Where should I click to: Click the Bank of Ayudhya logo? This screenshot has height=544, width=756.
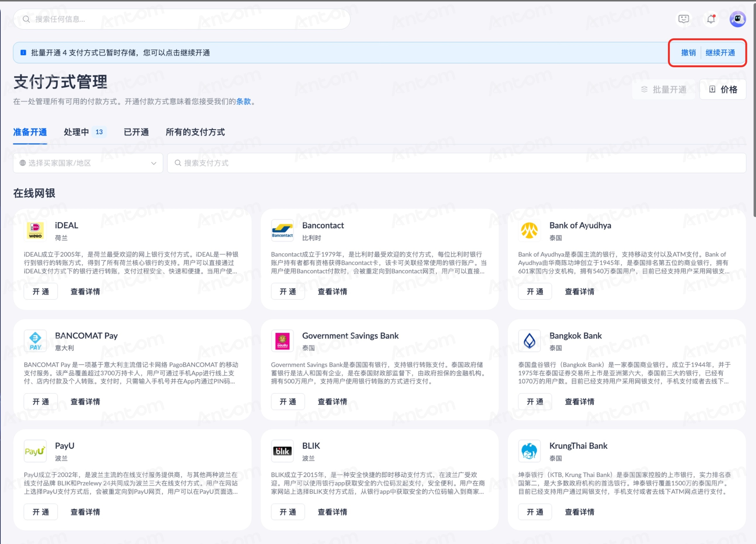coord(529,231)
